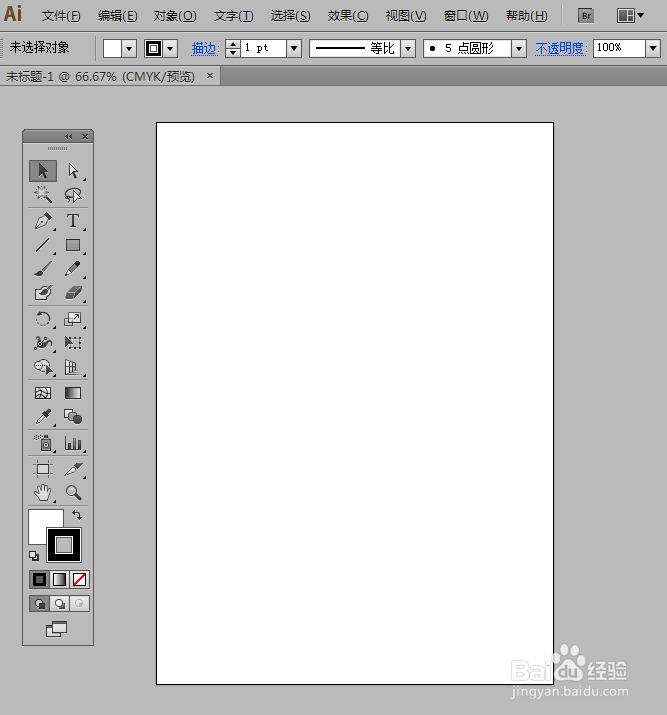Click the 描边 stroke panel link
The image size is (667, 715).
pos(205,48)
